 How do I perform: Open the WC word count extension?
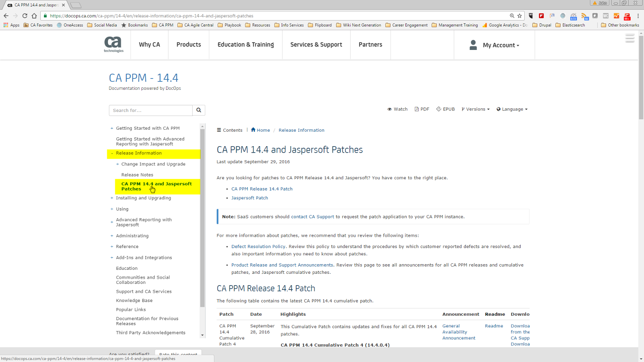pos(606,16)
